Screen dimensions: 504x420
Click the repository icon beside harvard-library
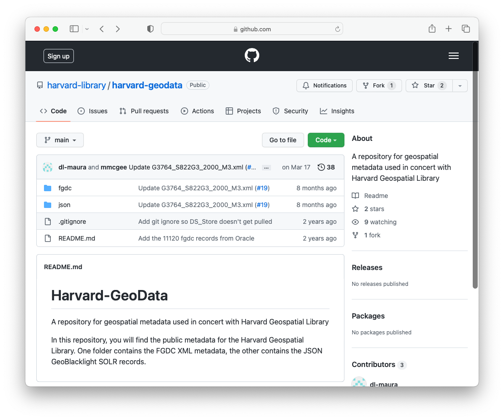click(x=40, y=85)
